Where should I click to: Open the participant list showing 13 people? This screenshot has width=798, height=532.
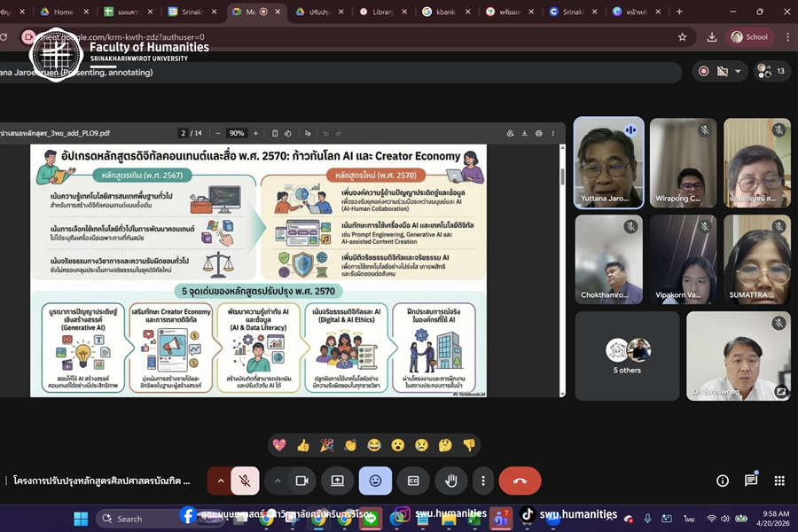(x=772, y=71)
